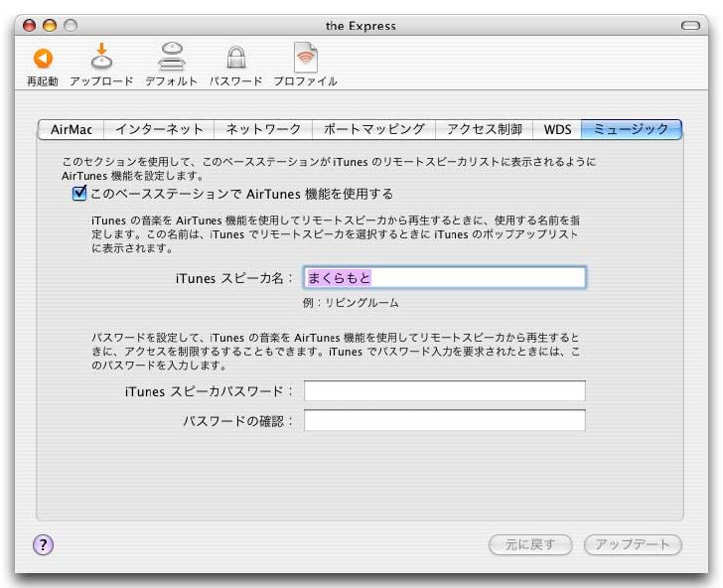Click the パスワードの確認 field
Screen dimensions: 723x588
(445, 420)
